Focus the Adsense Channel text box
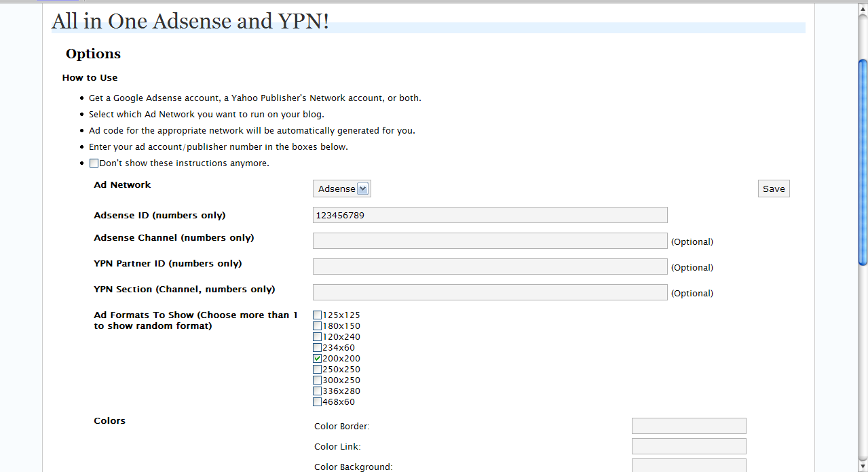 (489, 241)
